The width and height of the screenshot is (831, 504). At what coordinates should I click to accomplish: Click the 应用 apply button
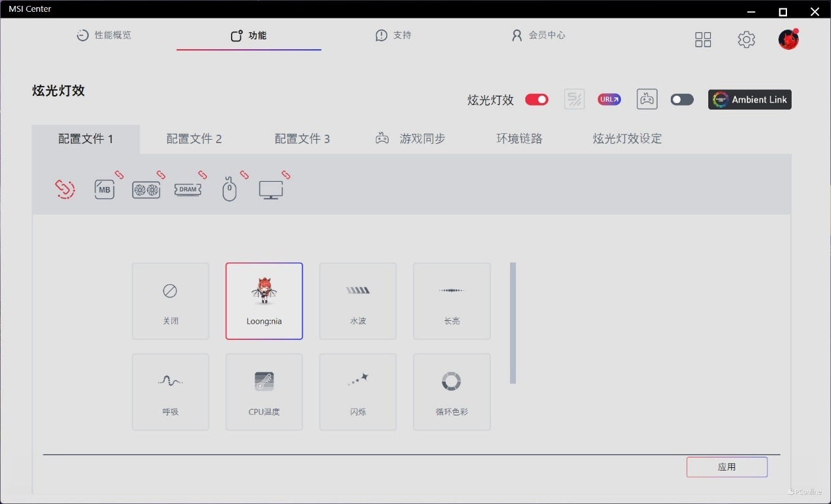[x=727, y=467]
